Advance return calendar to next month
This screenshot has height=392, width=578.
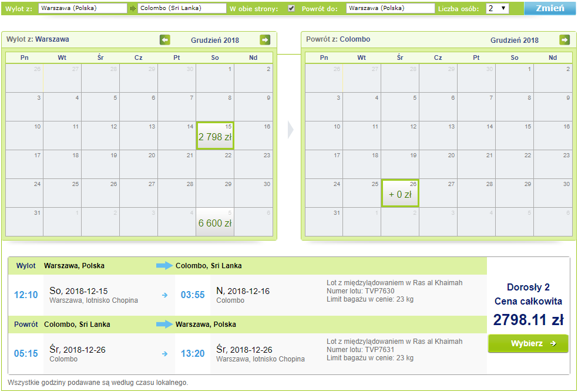564,40
